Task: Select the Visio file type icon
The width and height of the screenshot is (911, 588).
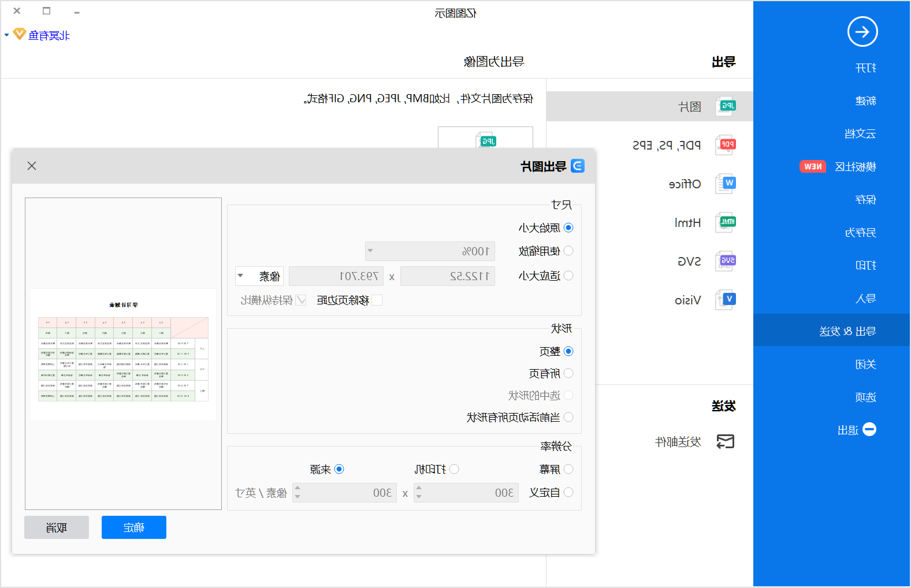Action: (726, 299)
